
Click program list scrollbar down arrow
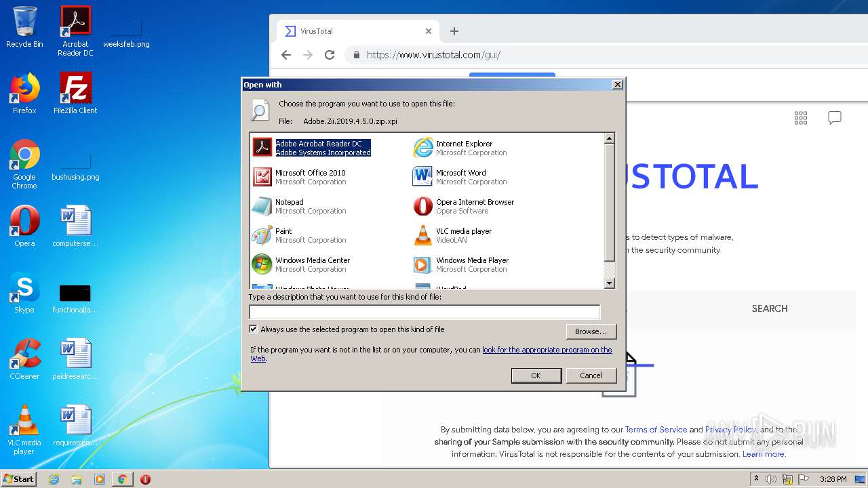pyautogui.click(x=609, y=283)
